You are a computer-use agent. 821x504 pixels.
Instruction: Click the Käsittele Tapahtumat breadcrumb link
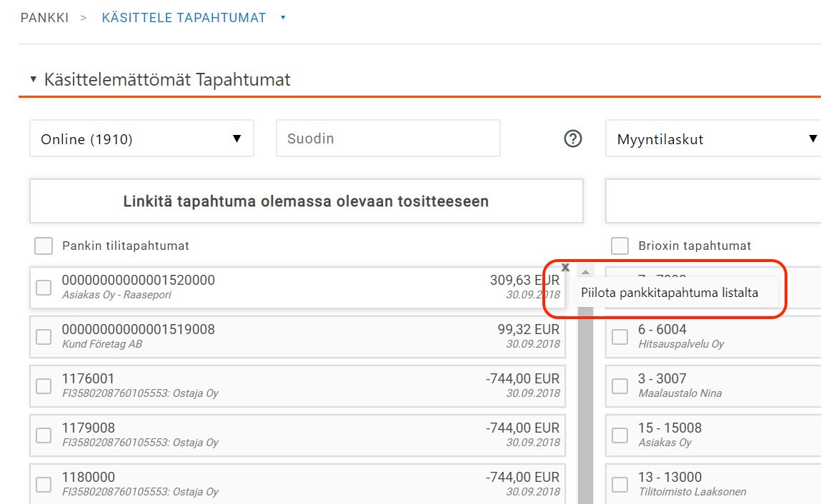[184, 18]
